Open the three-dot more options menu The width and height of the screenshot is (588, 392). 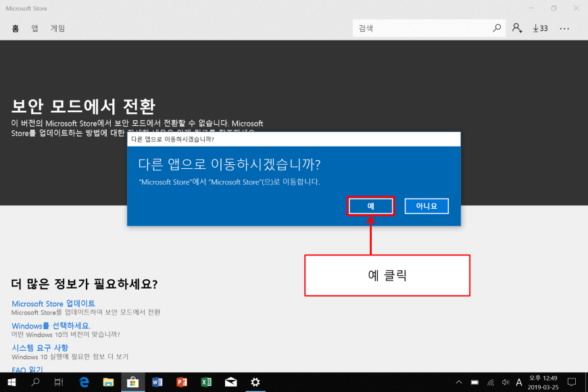coord(564,28)
